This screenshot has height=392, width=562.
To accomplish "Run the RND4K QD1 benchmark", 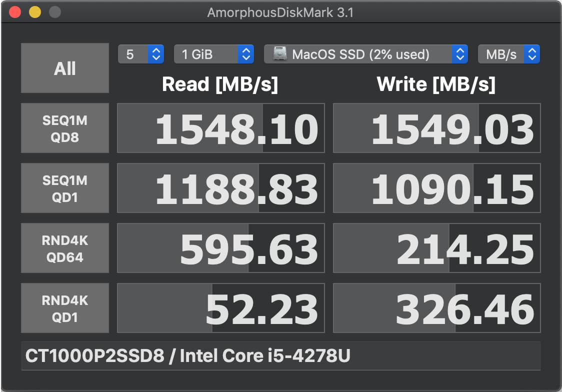I will click(x=65, y=308).
